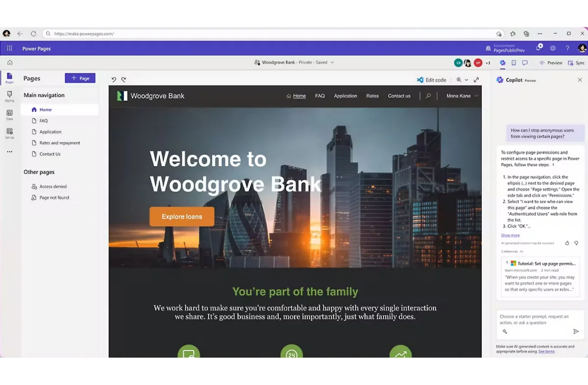Click Rates in the site menu
The height and width of the screenshot is (385, 588).
[x=372, y=96]
